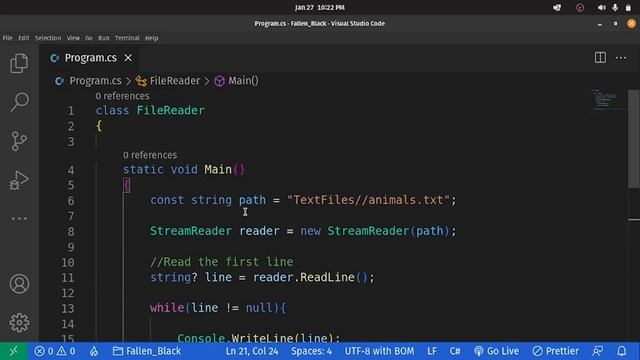This screenshot has width=640, height=360.
Task: Change end of line sequence LF
Action: point(432,351)
